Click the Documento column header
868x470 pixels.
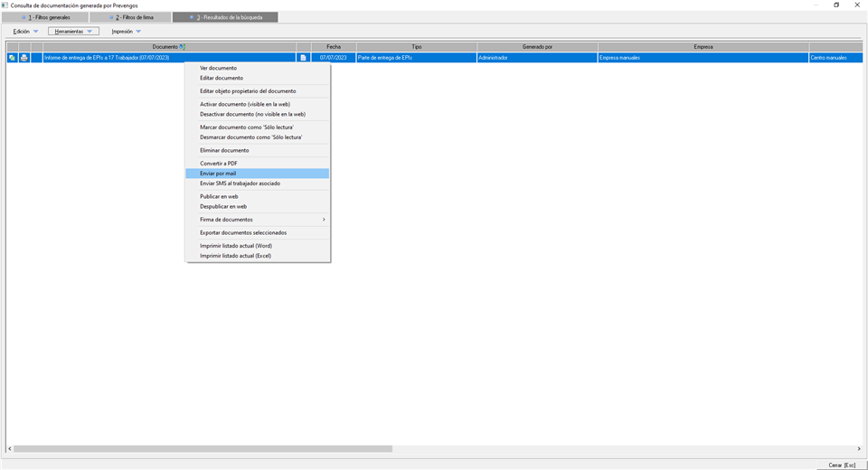click(169, 47)
